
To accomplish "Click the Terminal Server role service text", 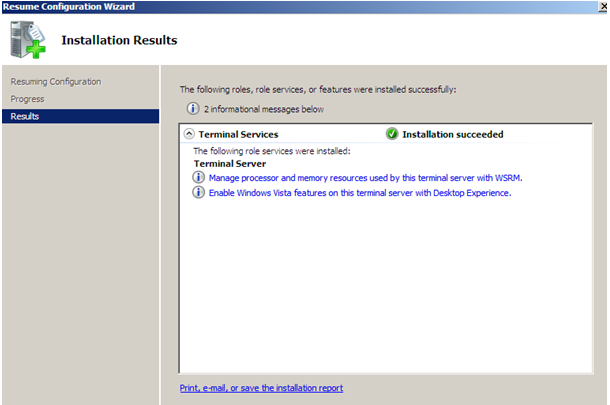I will coord(230,164).
